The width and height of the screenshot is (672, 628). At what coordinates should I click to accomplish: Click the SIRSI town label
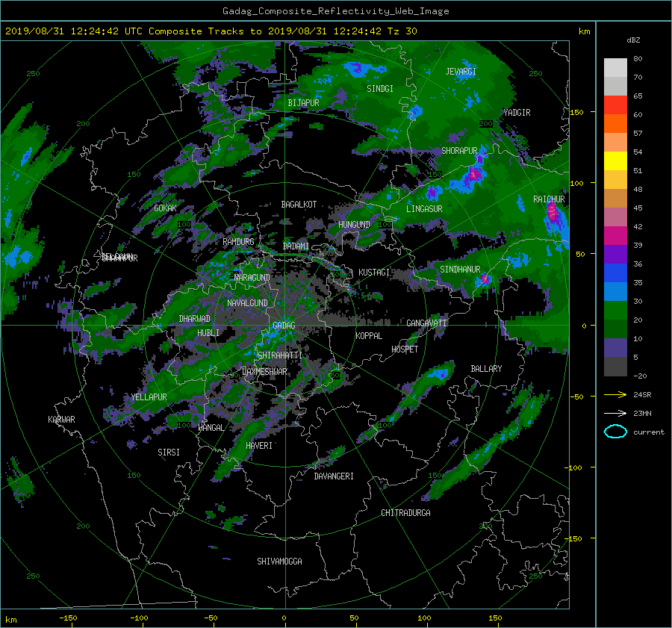[169, 453]
